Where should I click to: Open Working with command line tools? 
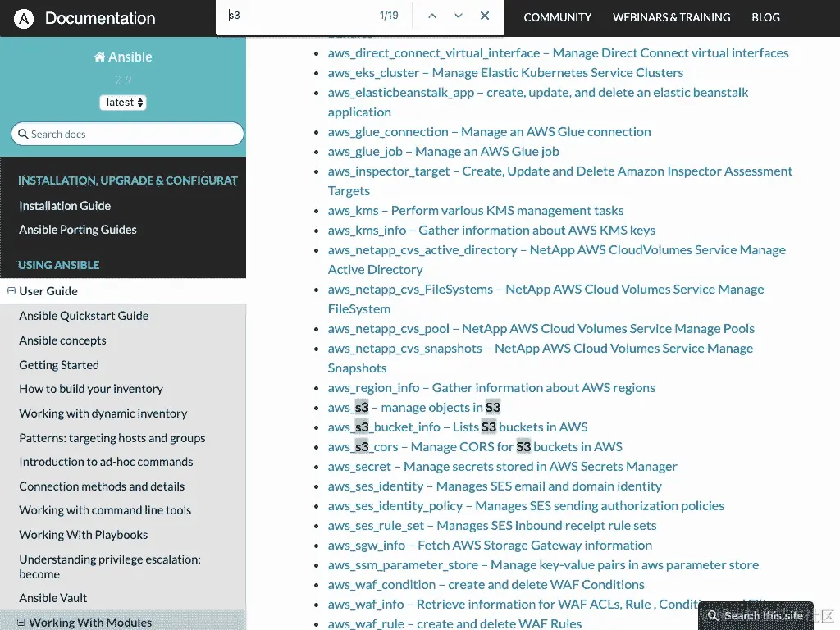pos(105,510)
